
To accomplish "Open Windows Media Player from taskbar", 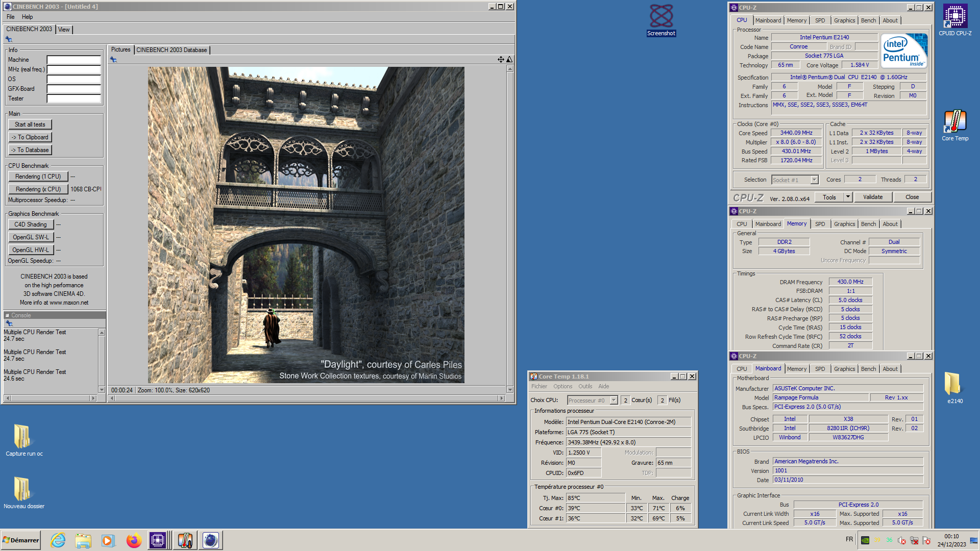I will [x=108, y=540].
